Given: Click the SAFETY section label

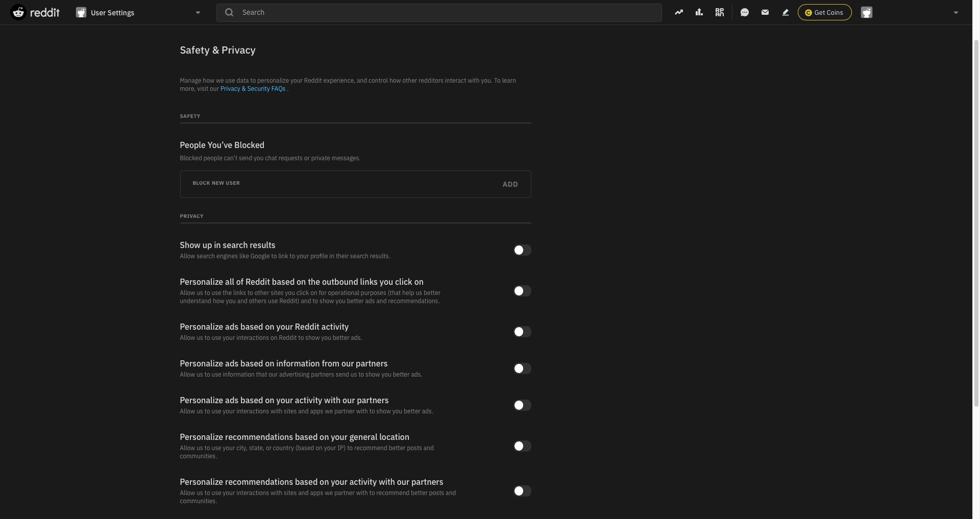Looking at the screenshot, I should [190, 116].
